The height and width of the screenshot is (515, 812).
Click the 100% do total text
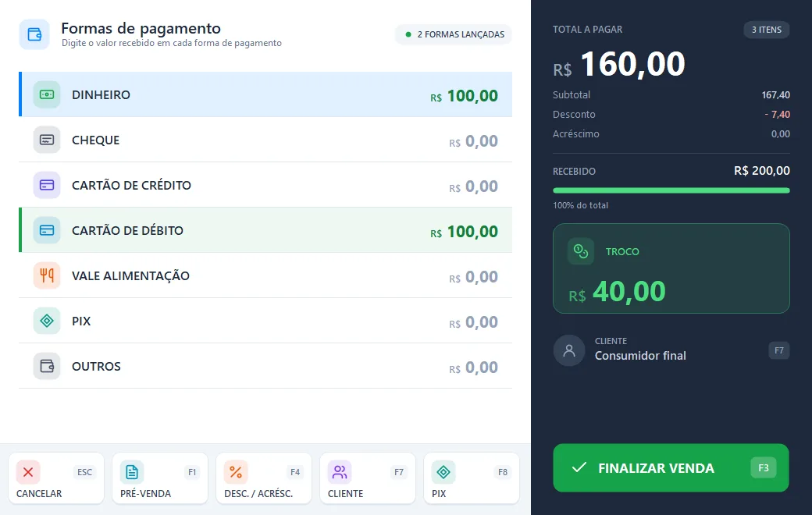581,205
